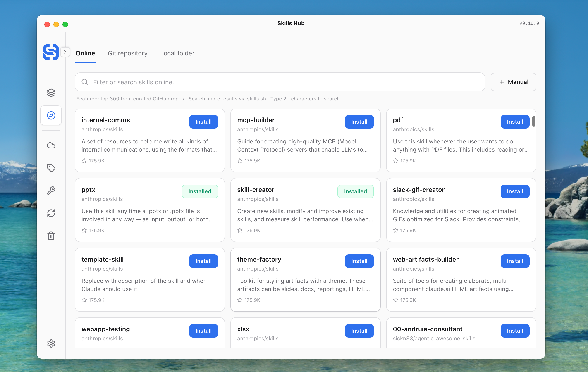Install the xlsx skill
588x372 pixels.
click(x=359, y=331)
